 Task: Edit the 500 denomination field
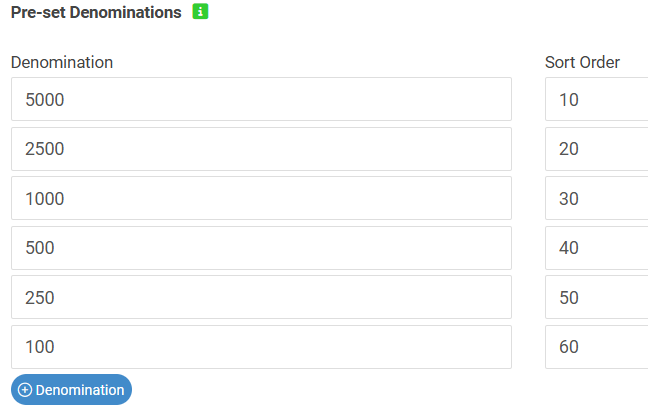261,248
